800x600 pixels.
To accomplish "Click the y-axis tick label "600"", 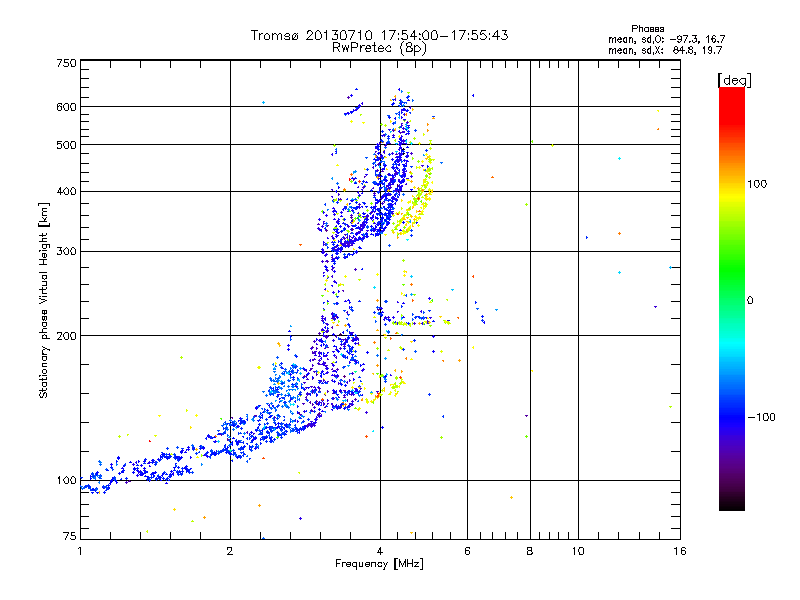I will tap(66, 107).
